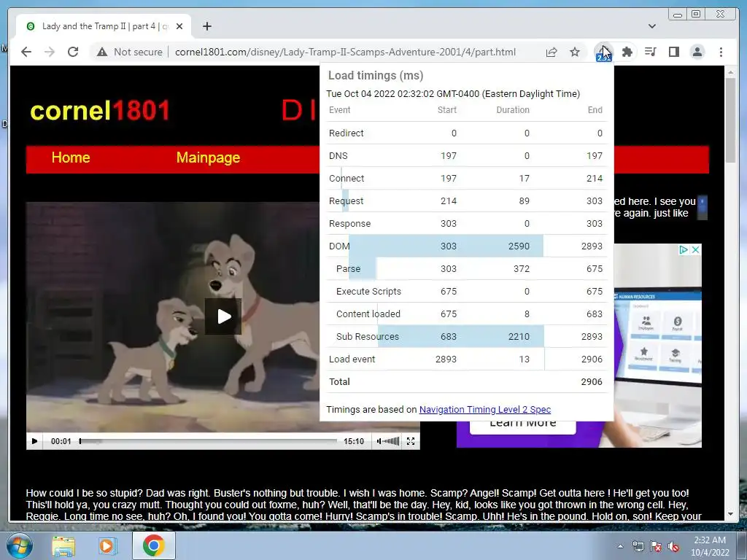Viewport: 747px width, 560px height.
Task: Open the media controls icon
Action: point(650,52)
